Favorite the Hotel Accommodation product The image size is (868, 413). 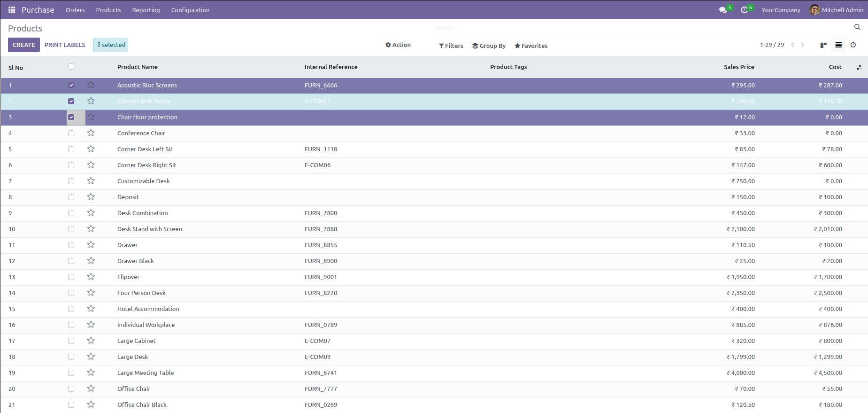click(x=91, y=309)
